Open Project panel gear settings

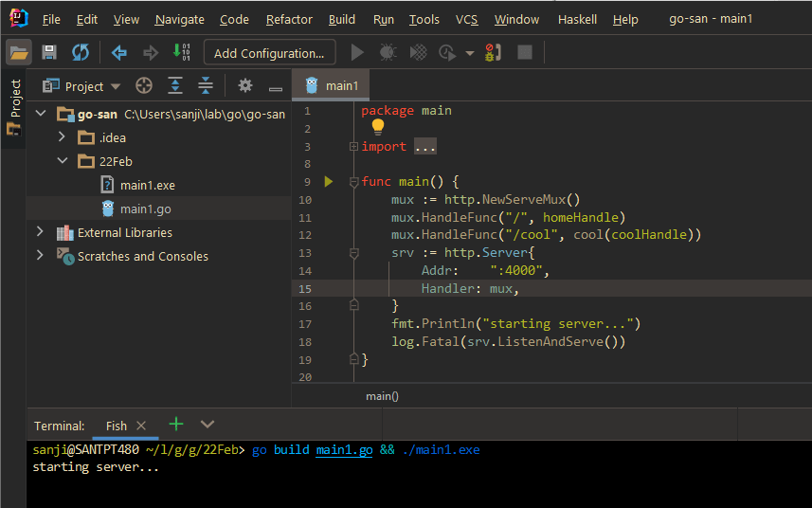pyautogui.click(x=245, y=86)
